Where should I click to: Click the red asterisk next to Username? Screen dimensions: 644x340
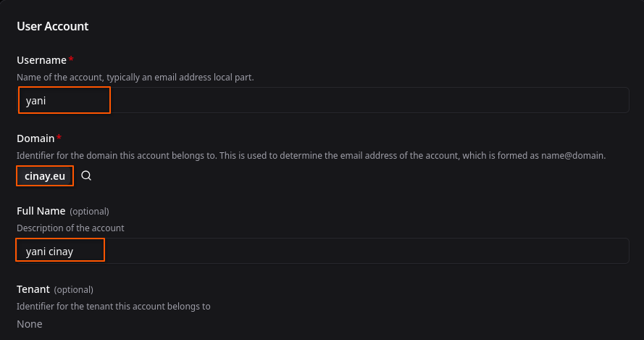tap(71, 59)
